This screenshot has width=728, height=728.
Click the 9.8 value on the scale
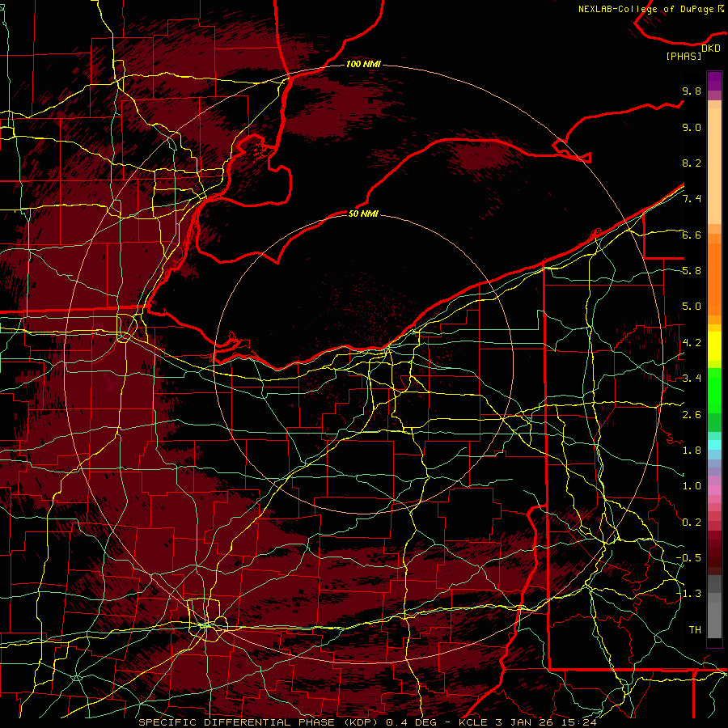click(692, 91)
